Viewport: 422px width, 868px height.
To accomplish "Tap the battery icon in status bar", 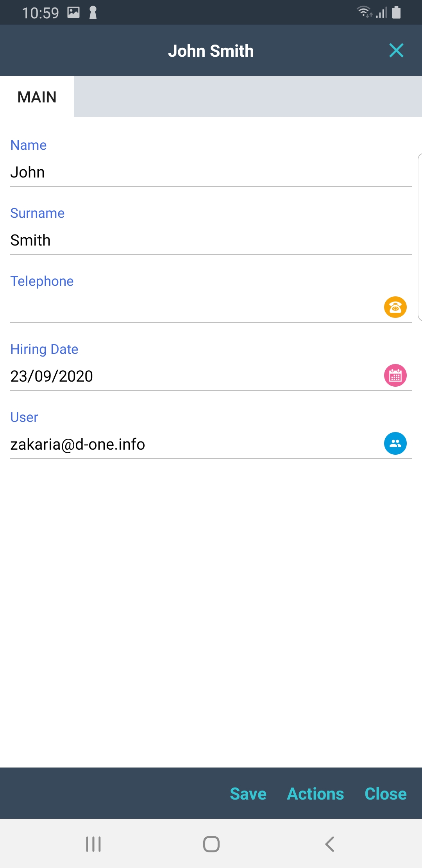I will (x=396, y=13).
